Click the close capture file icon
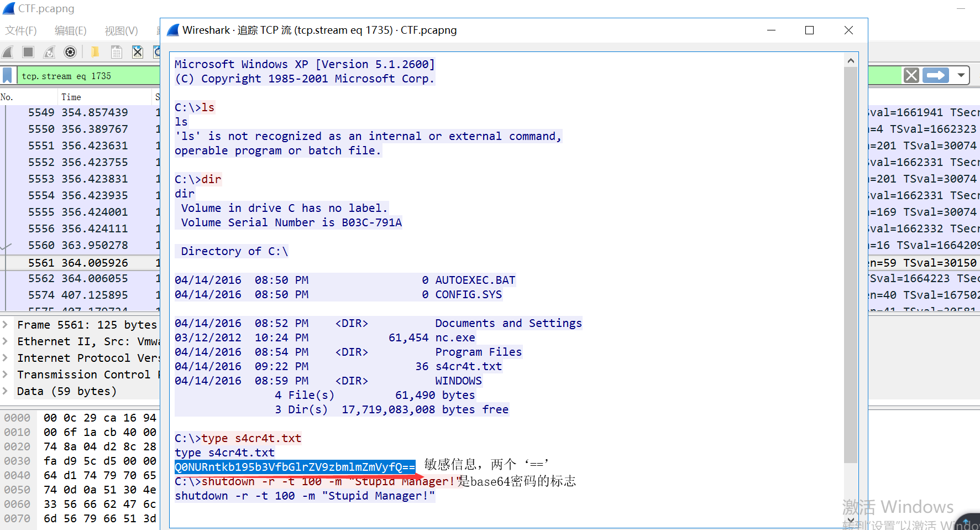This screenshot has height=530, width=980. point(138,52)
